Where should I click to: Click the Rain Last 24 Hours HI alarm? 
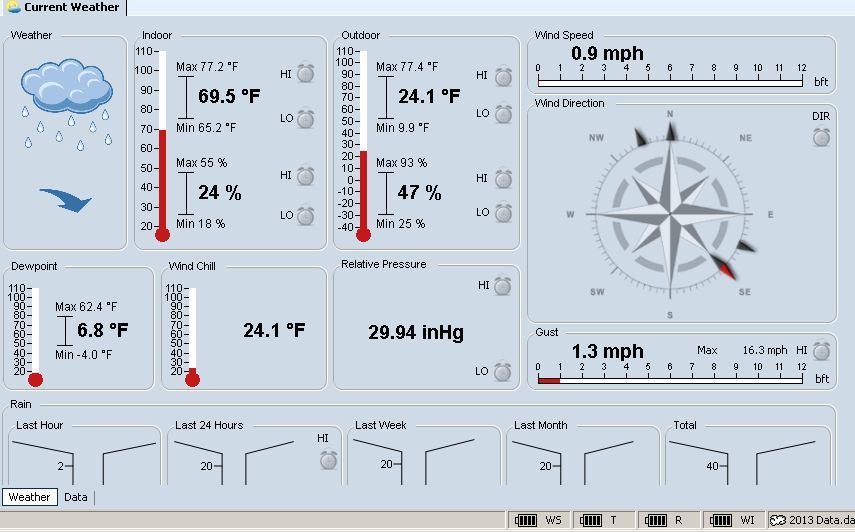tap(328, 459)
